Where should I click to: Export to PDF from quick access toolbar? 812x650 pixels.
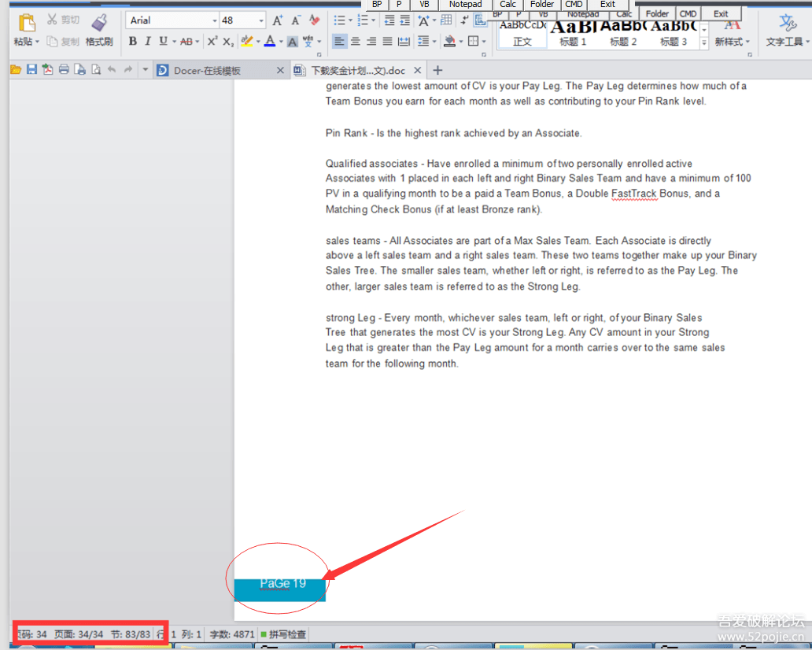tap(48, 70)
